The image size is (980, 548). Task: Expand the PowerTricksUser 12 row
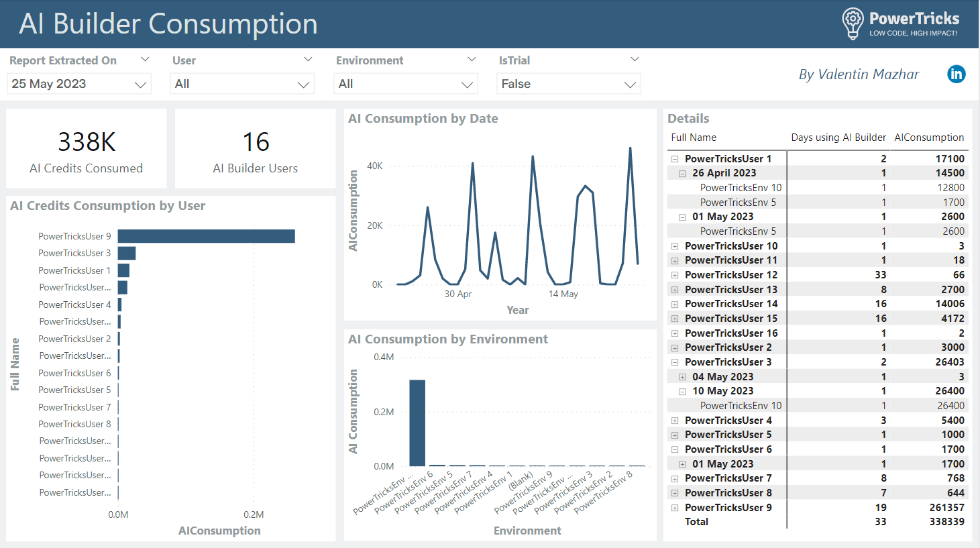675,275
